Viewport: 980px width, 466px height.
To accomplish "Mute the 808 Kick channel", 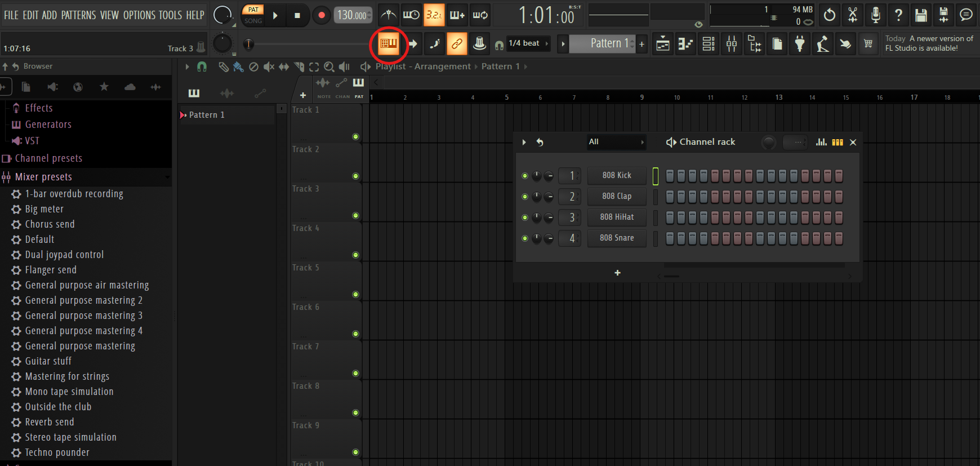I will click(525, 176).
